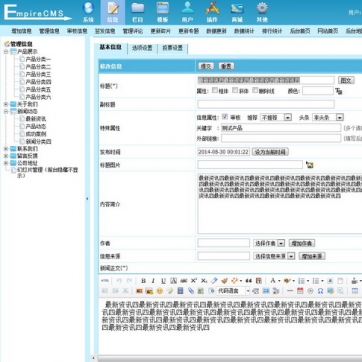Apply superscript formatting in the editor
Screen dimensions: 362x362
point(194,281)
